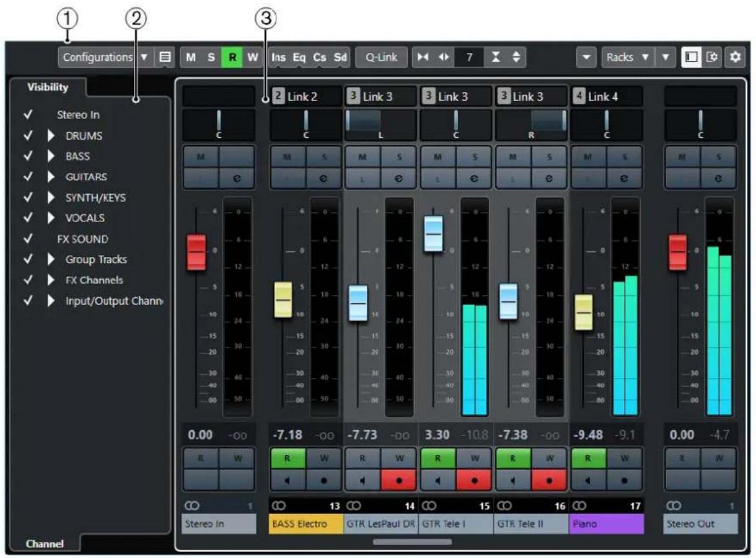
Task: Mute the GTR Tele I channel
Action: pyautogui.click(x=438, y=157)
